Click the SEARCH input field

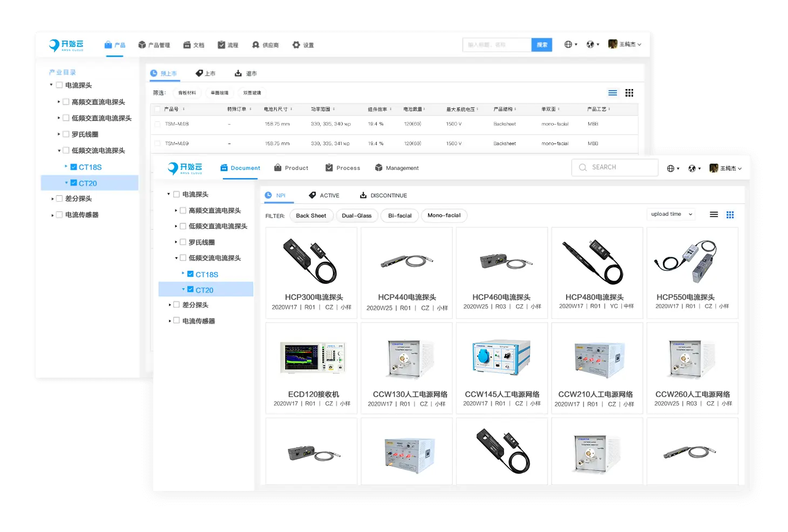(615, 167)
